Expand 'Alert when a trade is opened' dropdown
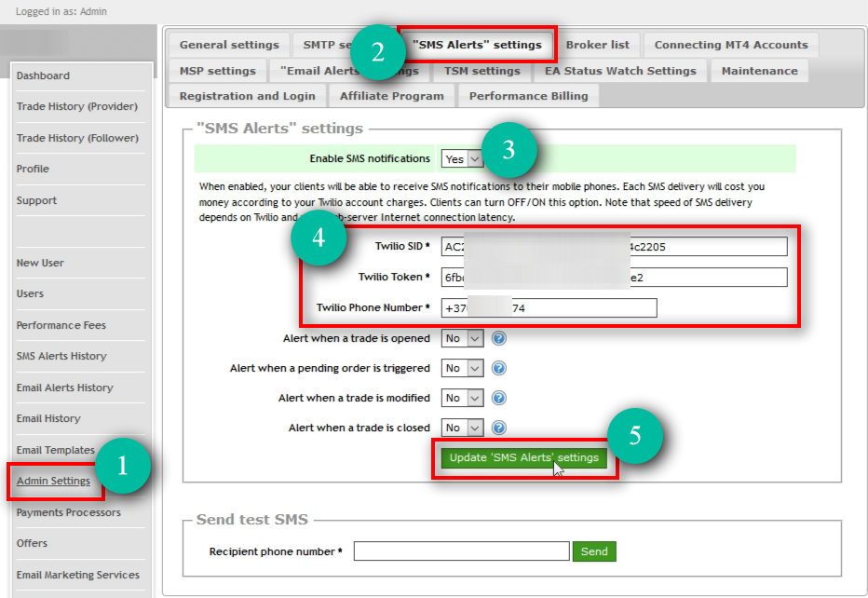868x598 pixels. 462,339
